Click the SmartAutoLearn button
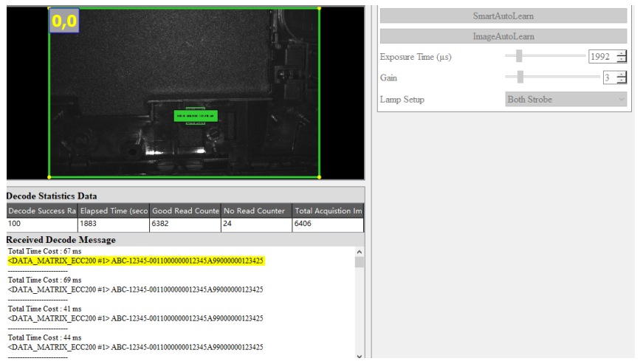643x364 pixels. (503, 16)
